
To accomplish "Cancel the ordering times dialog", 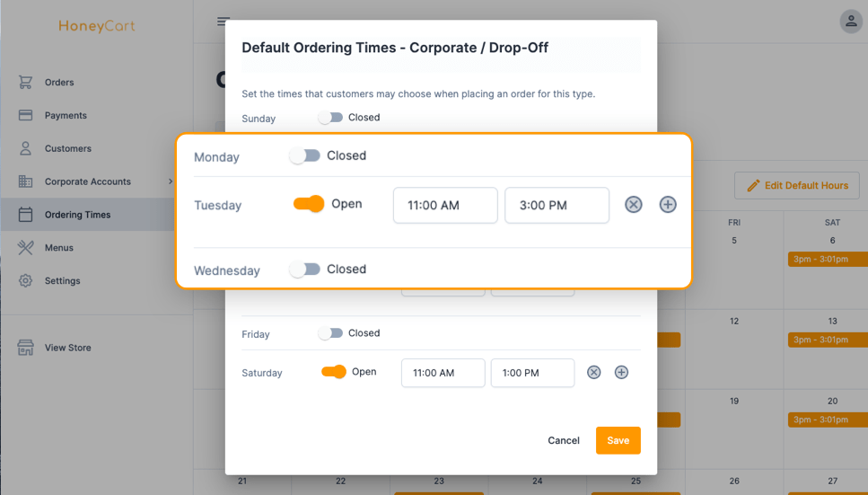I will [564, 440].
